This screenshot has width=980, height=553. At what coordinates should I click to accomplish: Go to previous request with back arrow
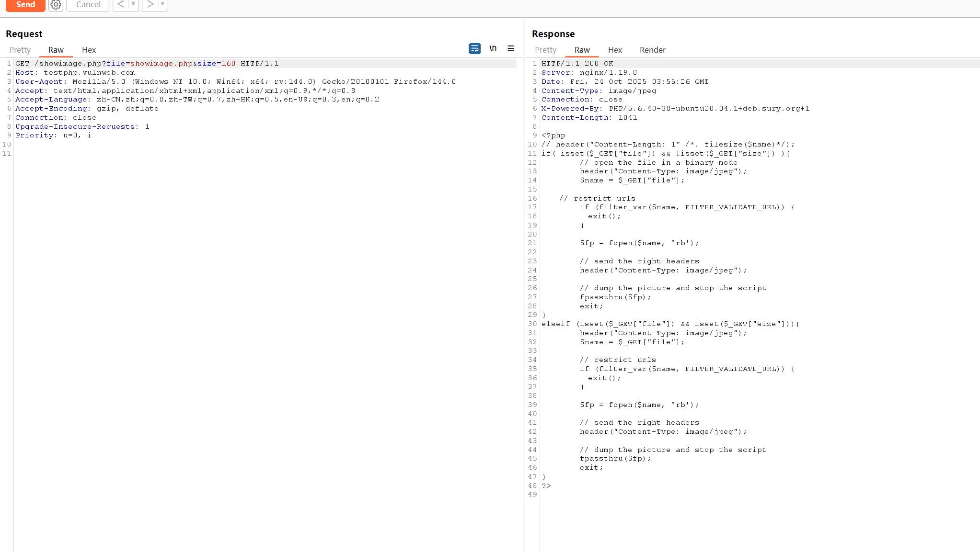tap(121, 4)
